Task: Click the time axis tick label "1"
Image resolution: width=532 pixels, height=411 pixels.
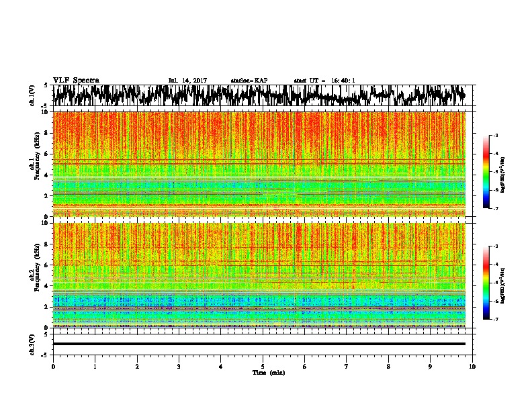Action: click(95, 367)
